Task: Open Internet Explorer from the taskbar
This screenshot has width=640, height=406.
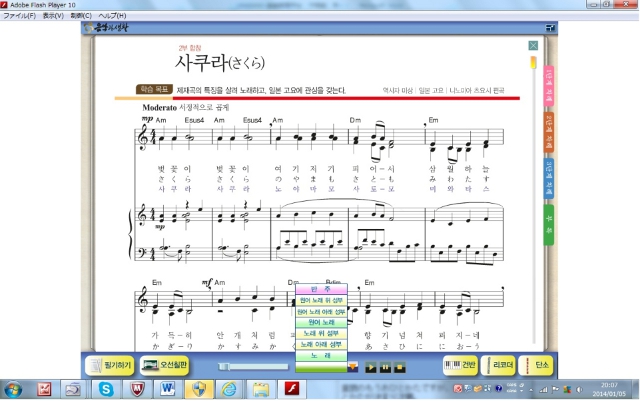Action: point(229,389)
